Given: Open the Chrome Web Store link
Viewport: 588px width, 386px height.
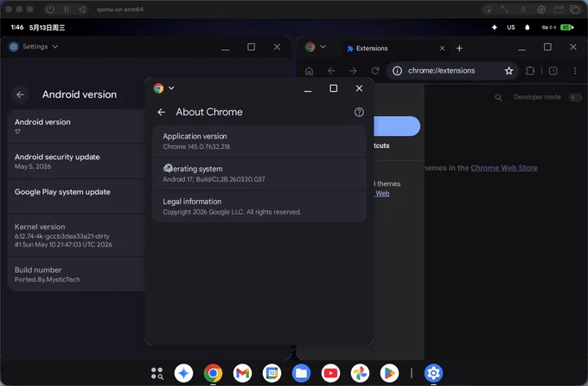Looking at the screenshot, I should 504,168.
